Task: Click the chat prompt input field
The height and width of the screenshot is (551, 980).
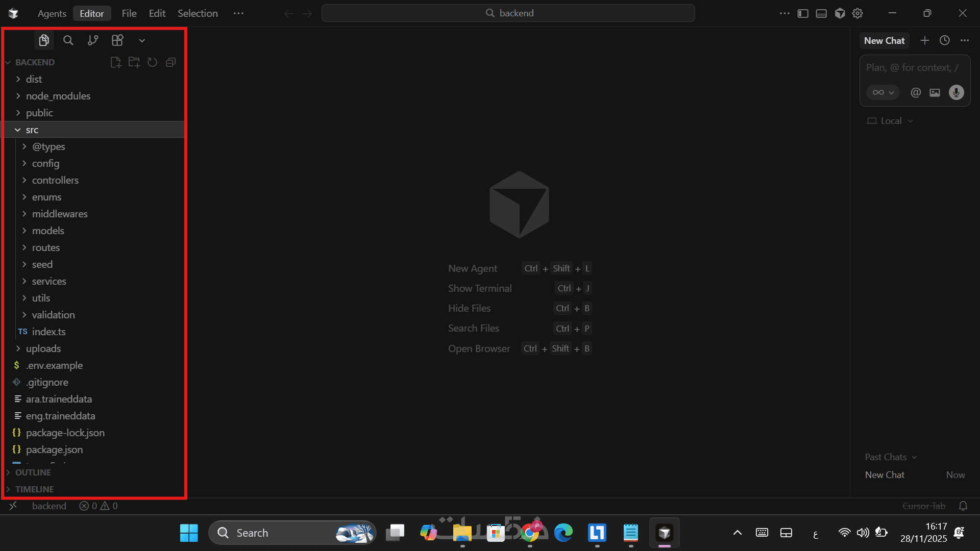Action: [912, 67]
